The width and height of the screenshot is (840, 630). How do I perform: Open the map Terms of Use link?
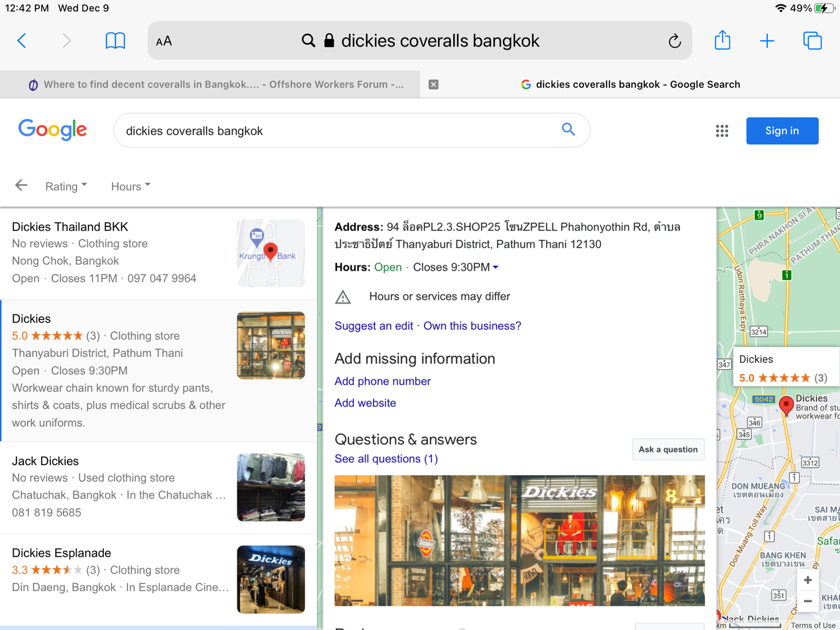(x=813, y=625)
